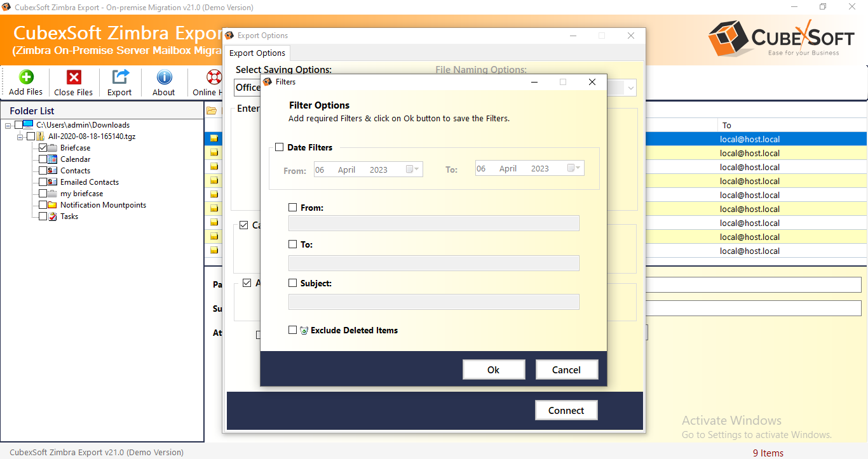Click the Tasks folder icon in tree
This screenshot has height=459, width=868.
(52, 216)
